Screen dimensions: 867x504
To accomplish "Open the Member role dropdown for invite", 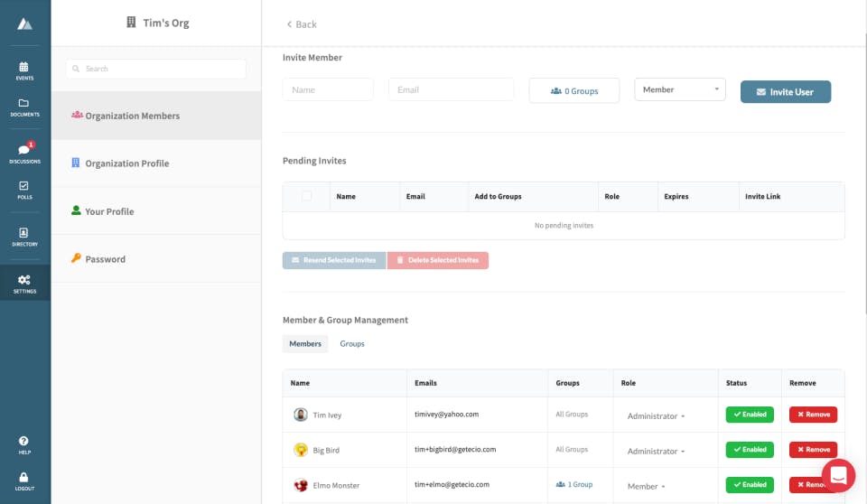I will [679, 89].
